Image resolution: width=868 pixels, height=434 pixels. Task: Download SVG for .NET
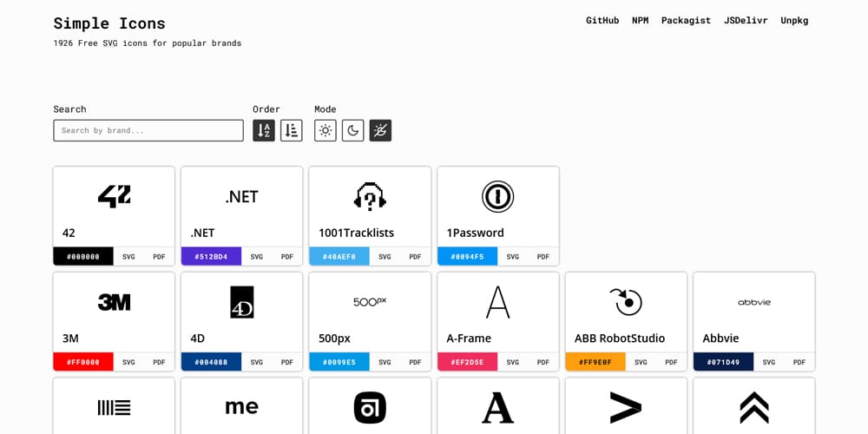coord(256,257)
